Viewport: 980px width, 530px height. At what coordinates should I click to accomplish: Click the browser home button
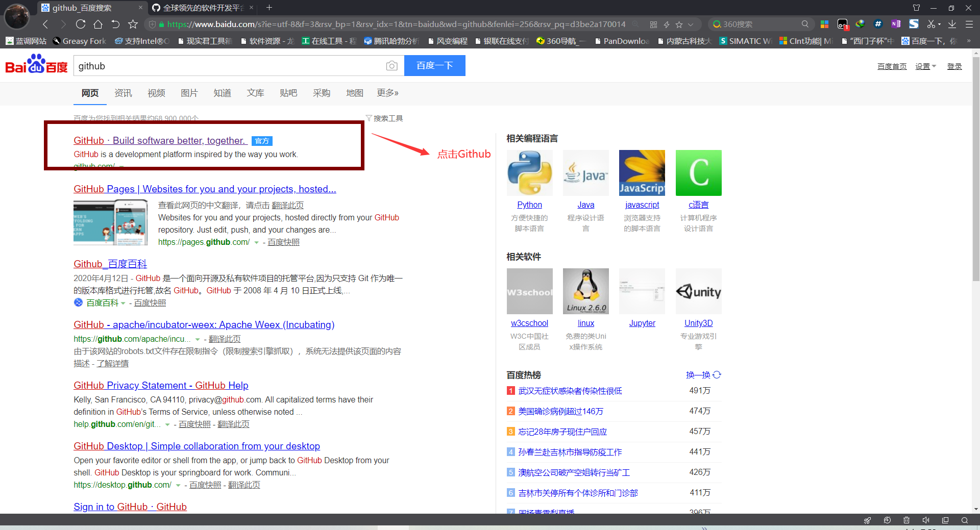point(98,24)
